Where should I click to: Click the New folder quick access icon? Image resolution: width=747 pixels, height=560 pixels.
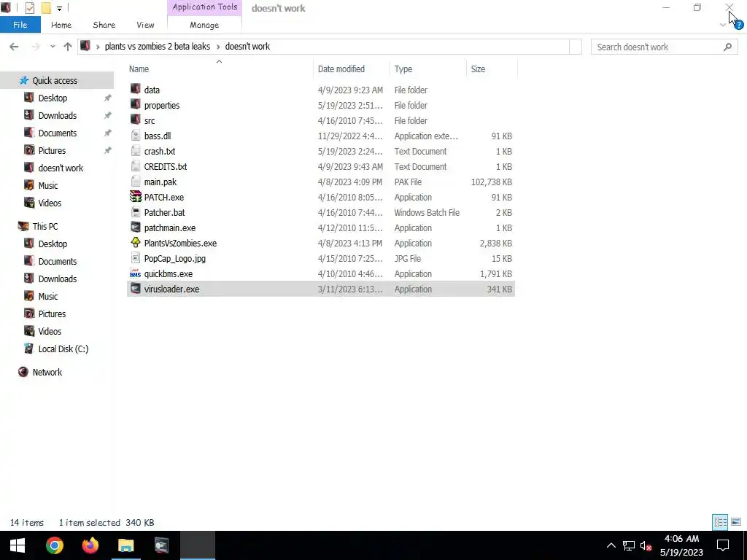[46, 8]
